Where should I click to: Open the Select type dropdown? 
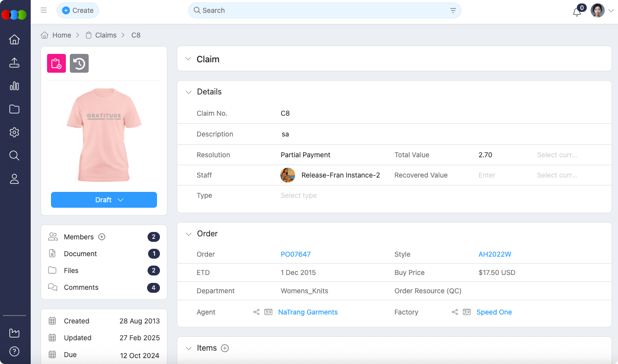click(299, 195)
